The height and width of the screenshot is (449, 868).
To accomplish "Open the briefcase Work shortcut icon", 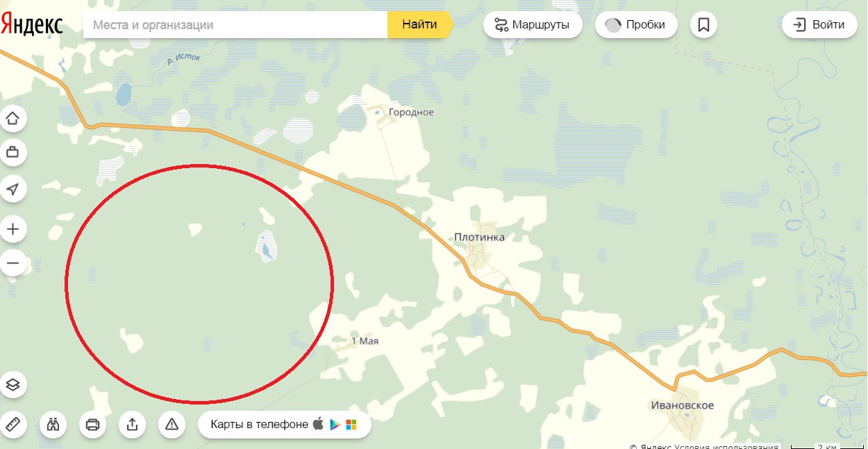I will click(13, 152).
